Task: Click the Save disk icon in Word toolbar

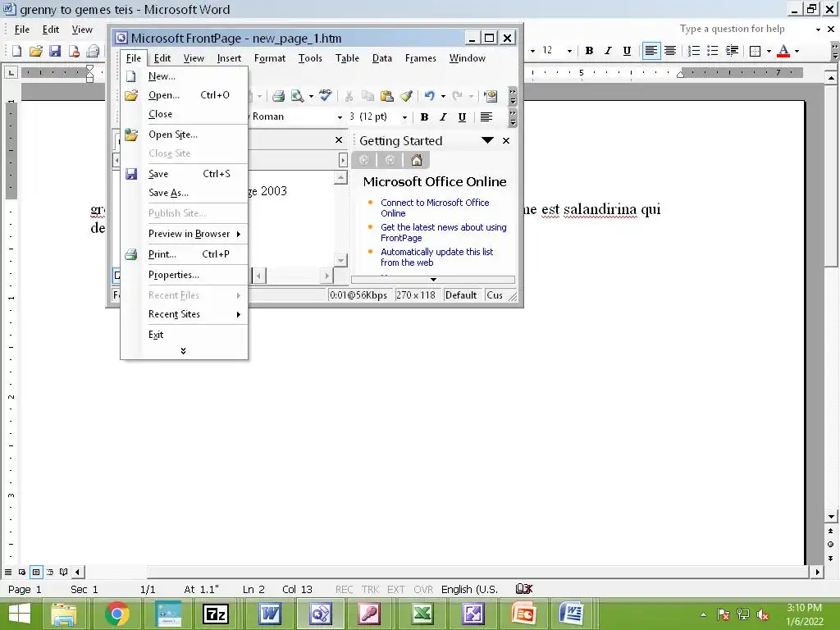Action: (55, 51)
